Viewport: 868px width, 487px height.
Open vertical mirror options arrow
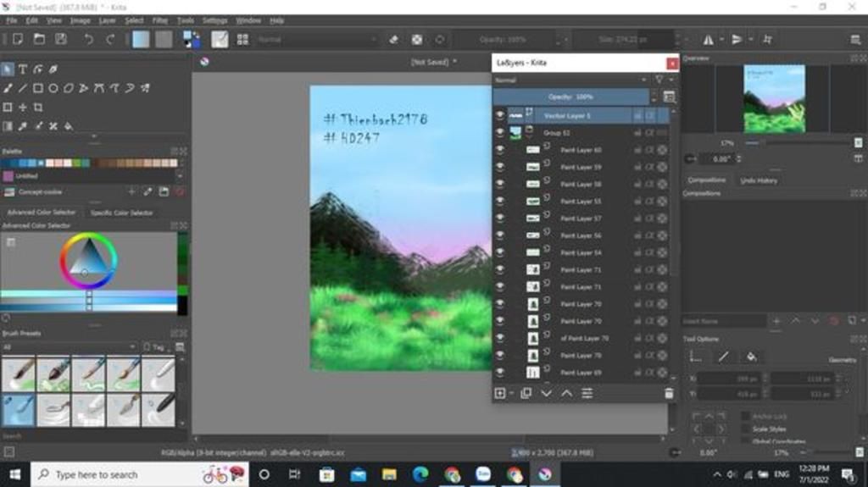751,39
